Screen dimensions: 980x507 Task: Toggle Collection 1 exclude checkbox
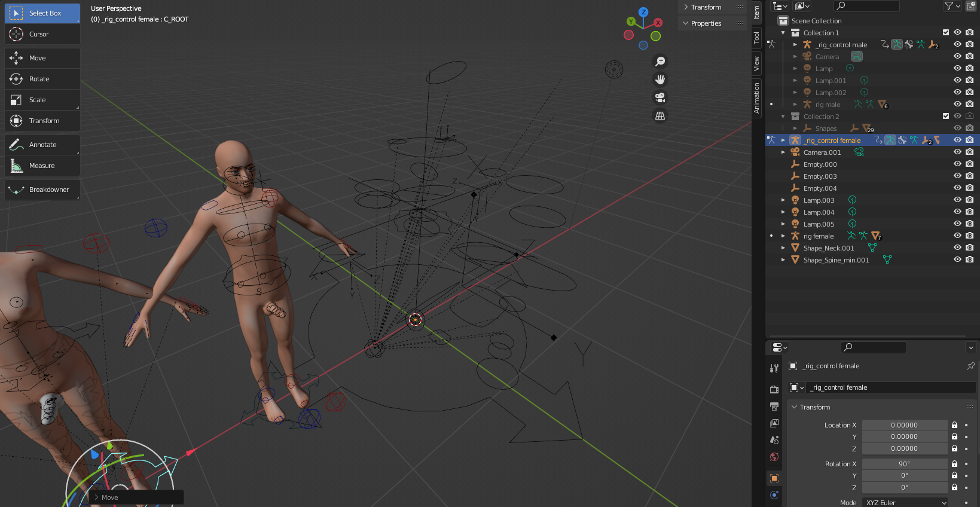(946, 32)
